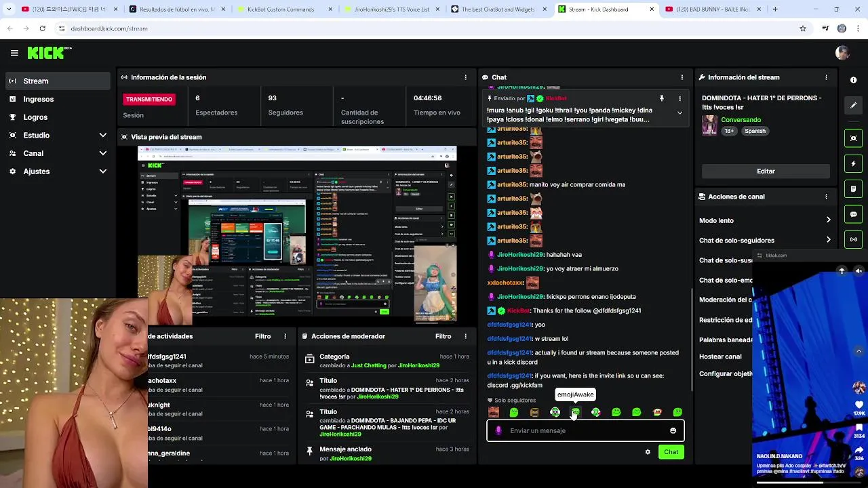
Task: Like the TikTok video heart icon
Action: pyautogui.click(x=859, y=405)
